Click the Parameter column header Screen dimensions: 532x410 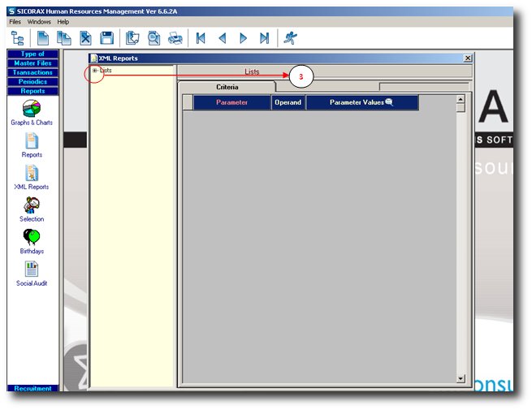[x=231, y=102]
